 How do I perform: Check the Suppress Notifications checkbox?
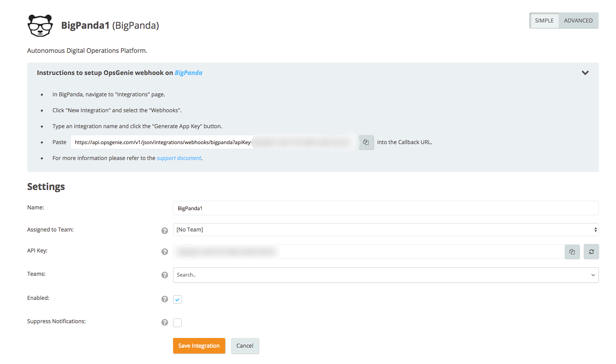click(x=177, y=323)
